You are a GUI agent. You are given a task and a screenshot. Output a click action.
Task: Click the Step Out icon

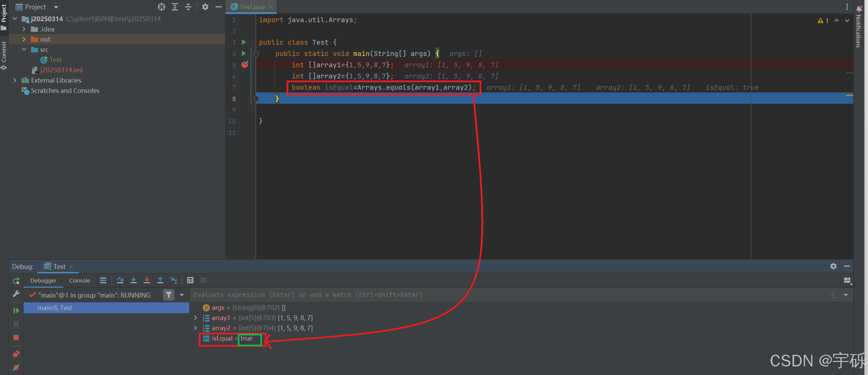click(x=160, y=280)
